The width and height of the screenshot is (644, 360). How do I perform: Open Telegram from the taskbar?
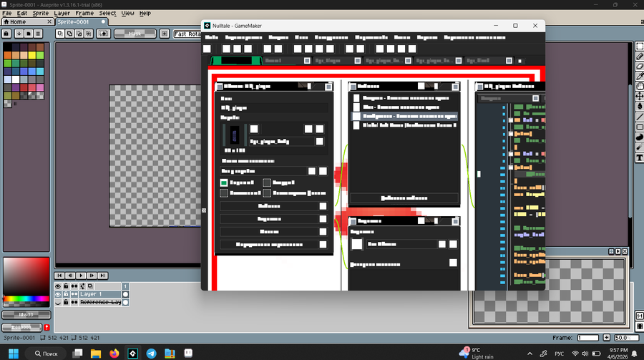click(151, 354)
